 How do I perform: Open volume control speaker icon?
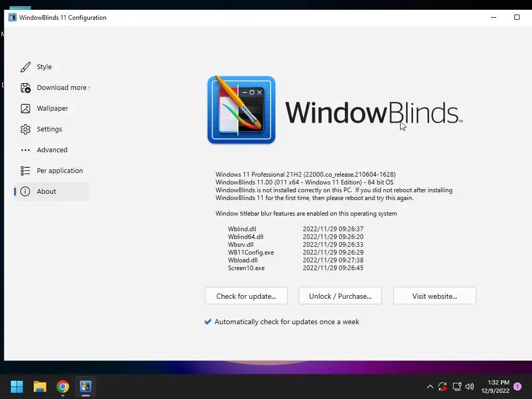(x=470, y=387)
